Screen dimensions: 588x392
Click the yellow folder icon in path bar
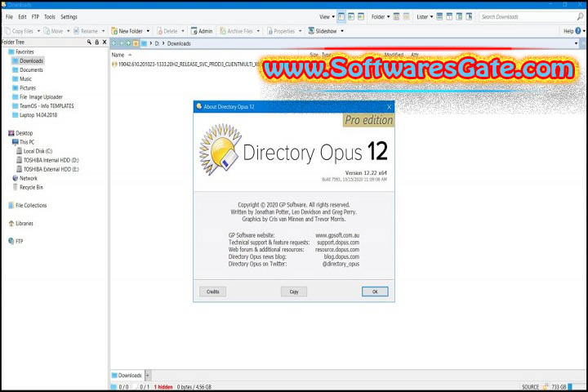click(136, 43)
